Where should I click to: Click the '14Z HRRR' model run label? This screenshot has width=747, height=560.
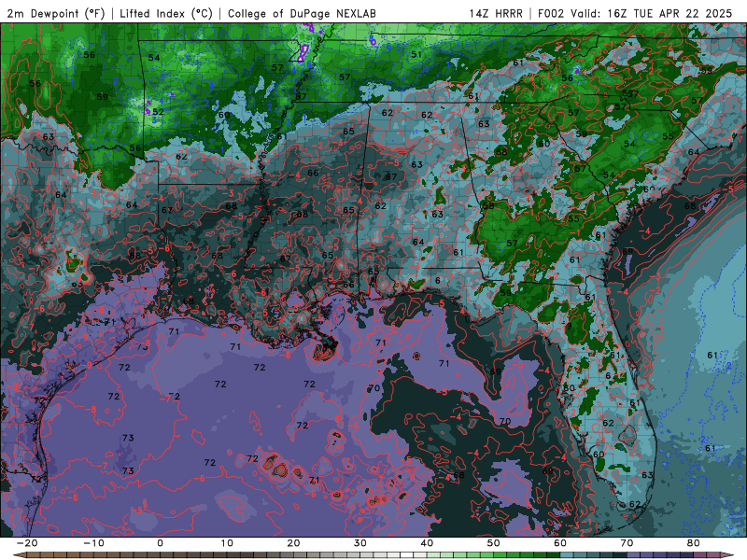[x=496, y=14]
